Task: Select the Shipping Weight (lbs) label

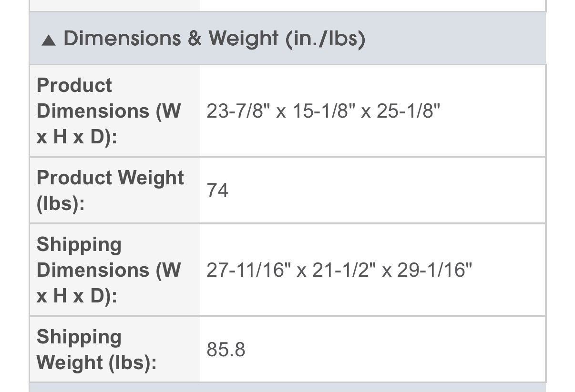Action: click(x=96, y=349)
